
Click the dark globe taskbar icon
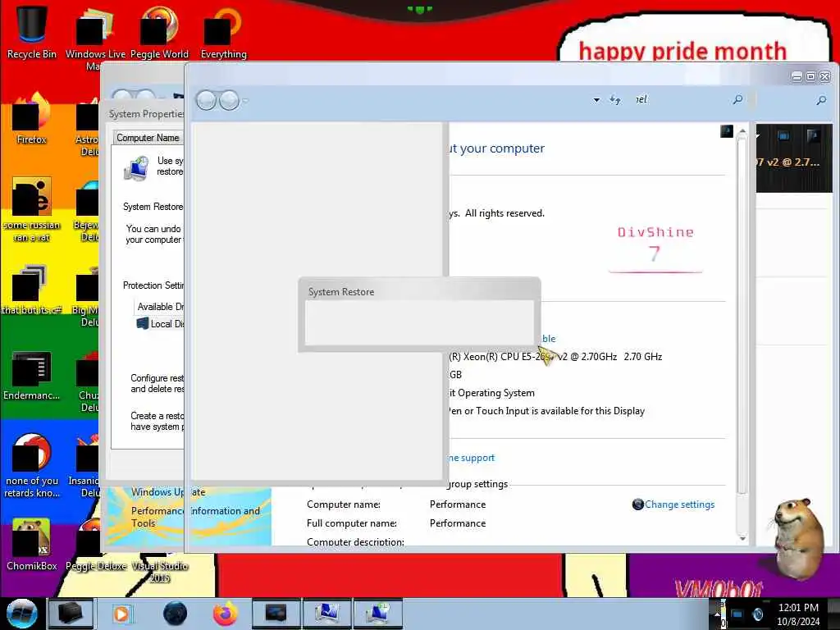176,614
